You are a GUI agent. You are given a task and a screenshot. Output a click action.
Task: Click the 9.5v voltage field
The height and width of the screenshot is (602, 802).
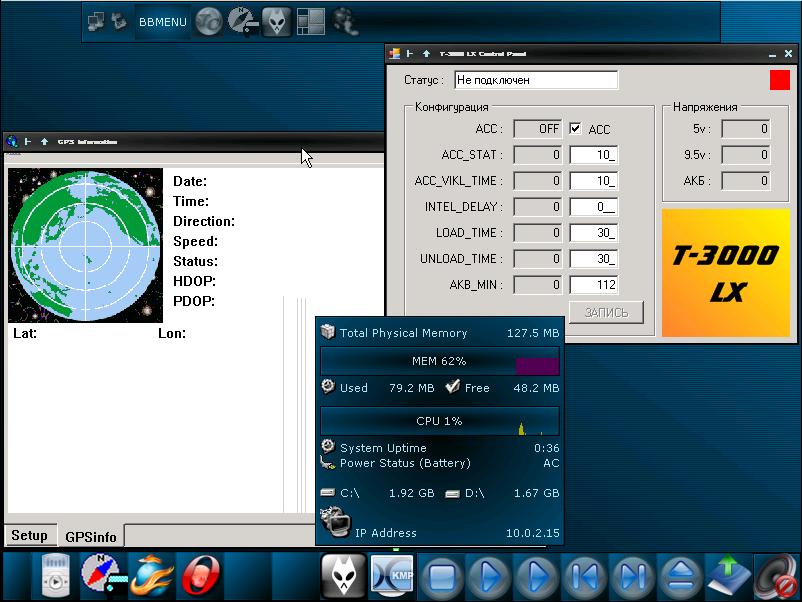[x=746, y=155]
